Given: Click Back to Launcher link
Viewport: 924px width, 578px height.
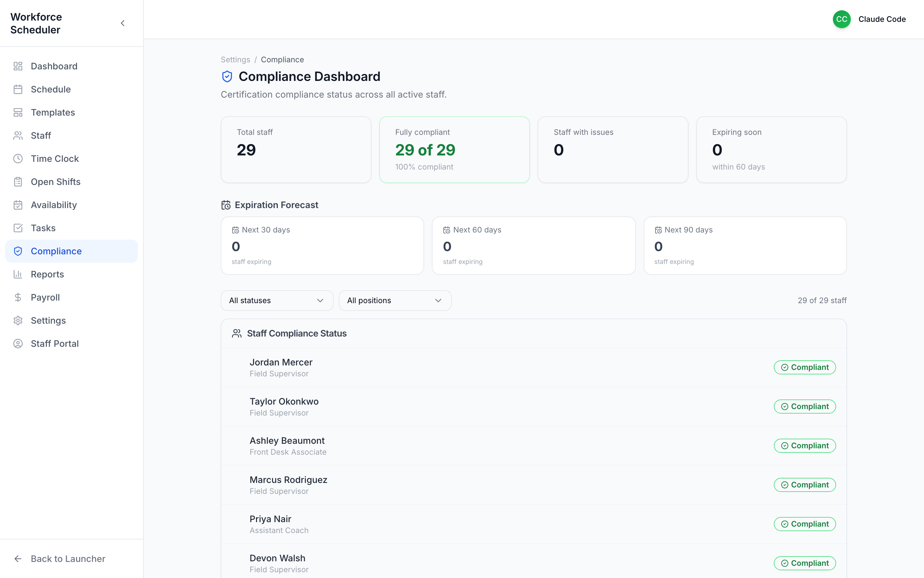Looking at the screenshot, I should tap(72, 559).
